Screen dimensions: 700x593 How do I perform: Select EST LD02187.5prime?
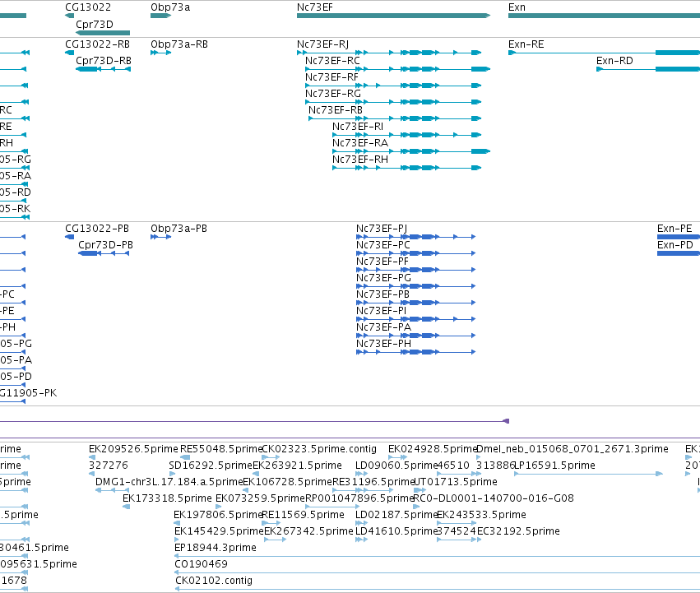pyautogui.click(x=396, y=515)
